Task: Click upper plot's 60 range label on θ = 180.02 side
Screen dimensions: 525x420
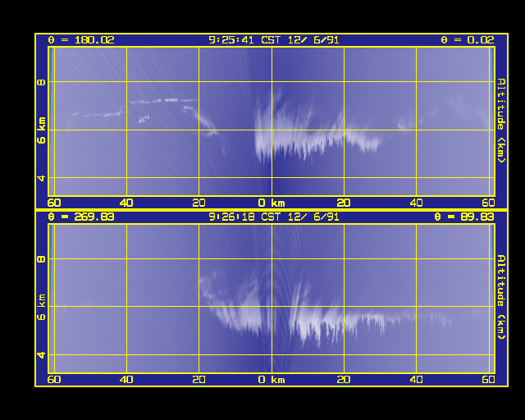Action: pos(54,203)
